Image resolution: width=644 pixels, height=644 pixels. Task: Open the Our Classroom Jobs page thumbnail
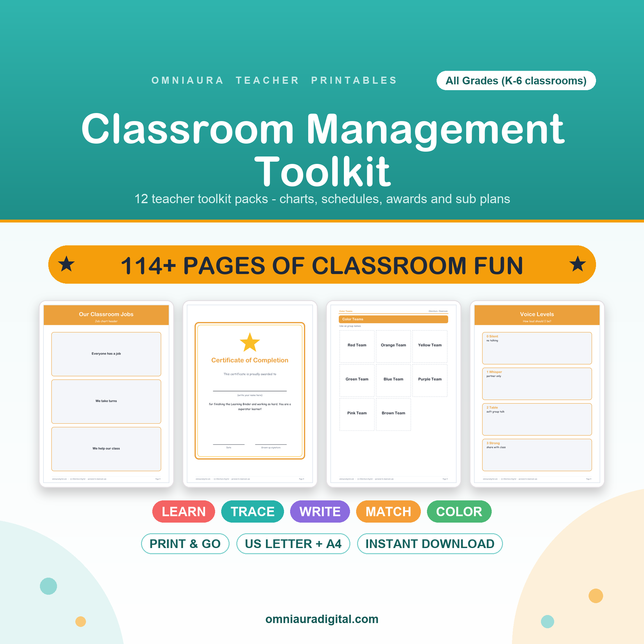tap(106, 394)
